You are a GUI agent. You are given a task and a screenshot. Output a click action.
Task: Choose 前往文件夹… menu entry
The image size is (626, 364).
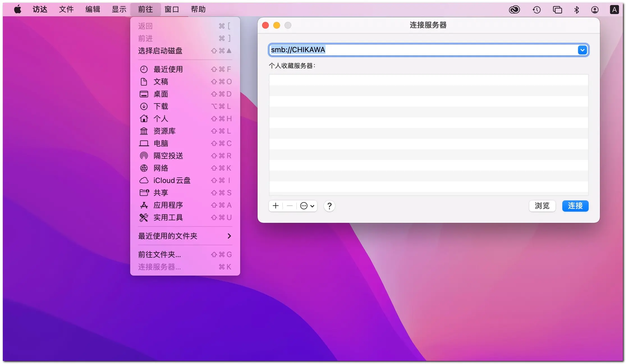(159, 255)
